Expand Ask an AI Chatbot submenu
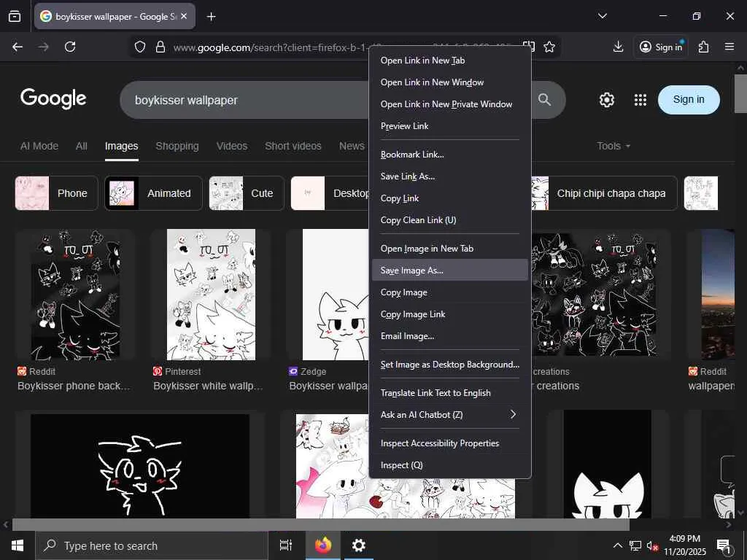The height and width of the screenshot is (560, 747). click(449, 415)
